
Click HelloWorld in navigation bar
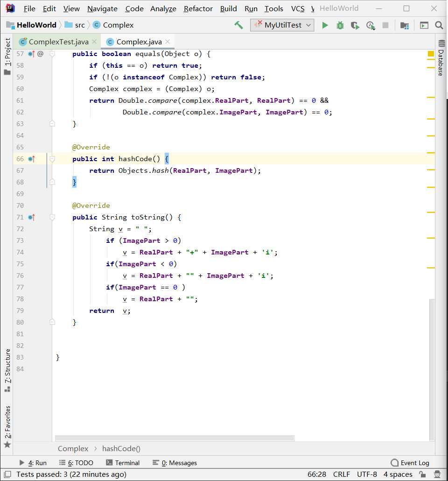pyautogui.click(x=32, y=25)
